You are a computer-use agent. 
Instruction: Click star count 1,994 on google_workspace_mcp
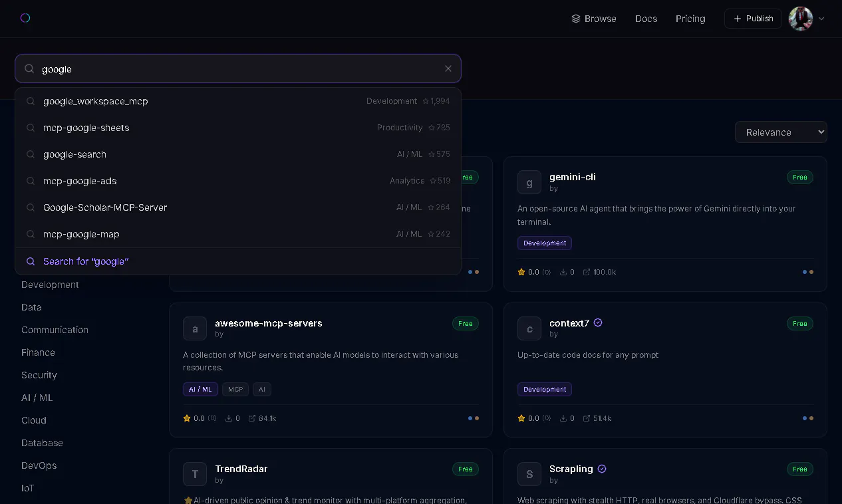[436, 101]
